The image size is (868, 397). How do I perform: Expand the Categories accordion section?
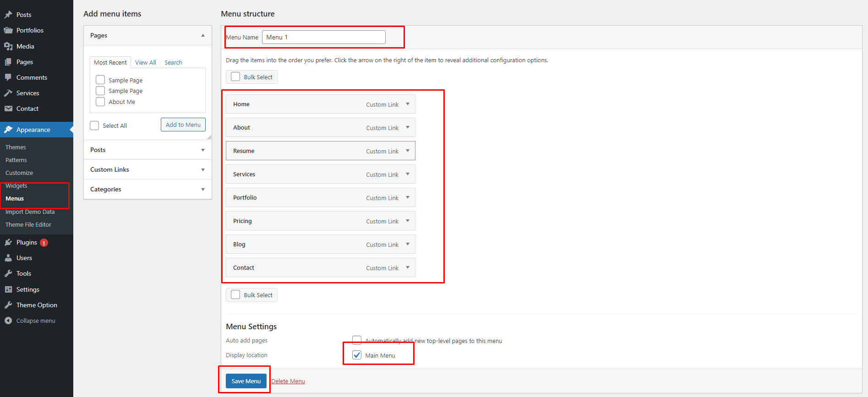tap(202, 189)
